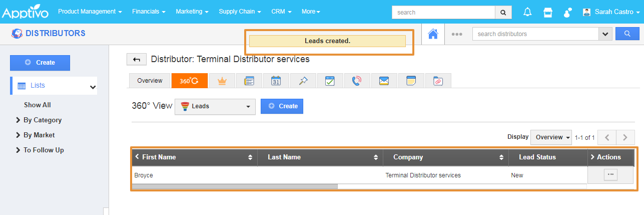The width and height of the screenshot is (644, 215).
Task: Open the call logs phone tab
Action: coord(357,81)
